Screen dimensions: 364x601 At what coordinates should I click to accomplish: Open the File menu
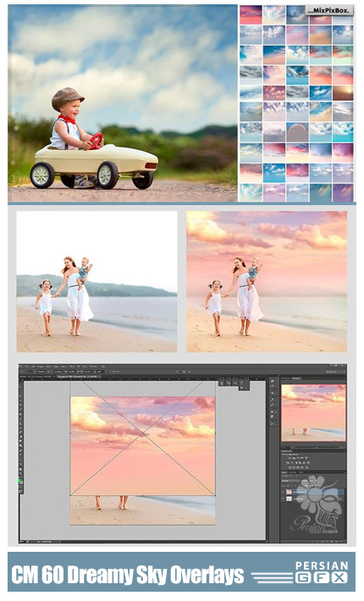coord(27,366)
